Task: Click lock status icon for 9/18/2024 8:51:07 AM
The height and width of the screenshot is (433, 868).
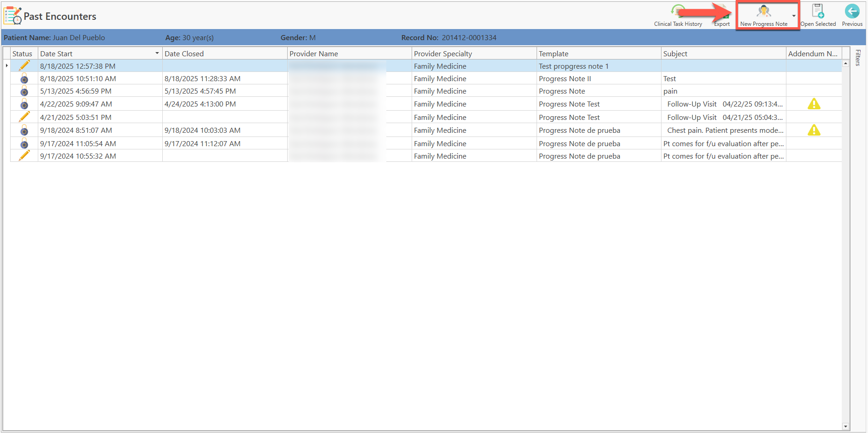Action: tap(24, 130)
